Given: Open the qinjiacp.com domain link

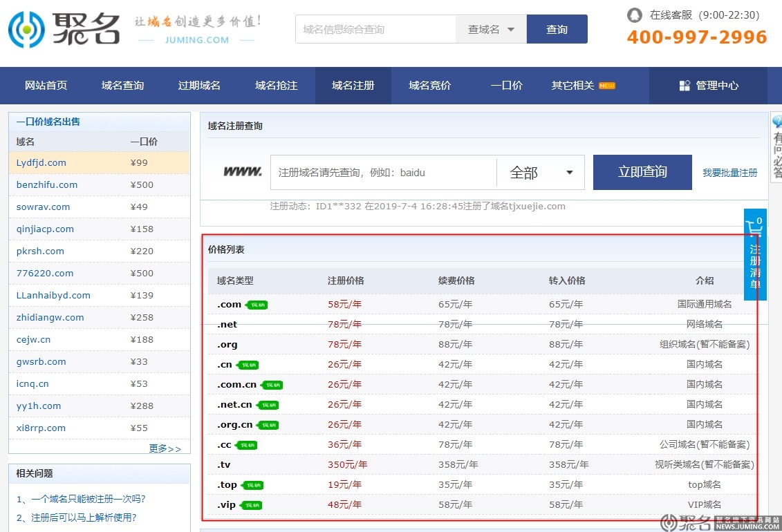Looking at the screenshot, I should (45, 229).
